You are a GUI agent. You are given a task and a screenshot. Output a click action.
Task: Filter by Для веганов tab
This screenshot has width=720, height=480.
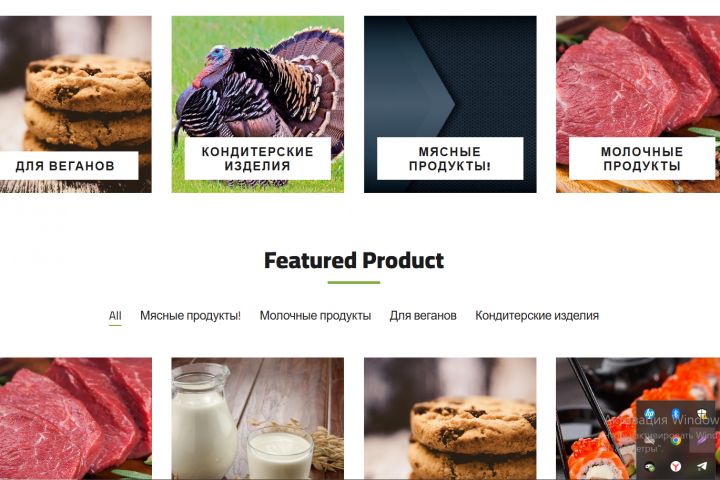(x=423, y=316)
